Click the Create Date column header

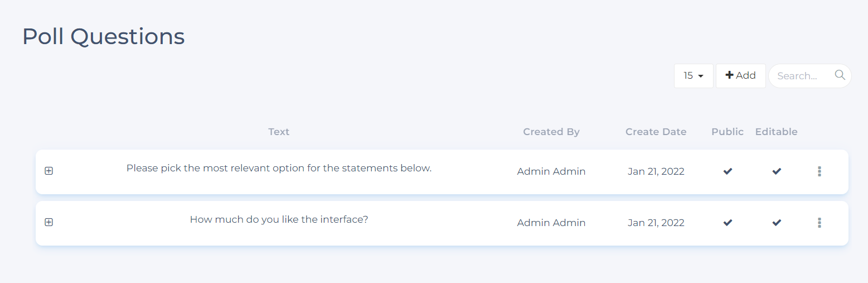click(x=656, y=132)
